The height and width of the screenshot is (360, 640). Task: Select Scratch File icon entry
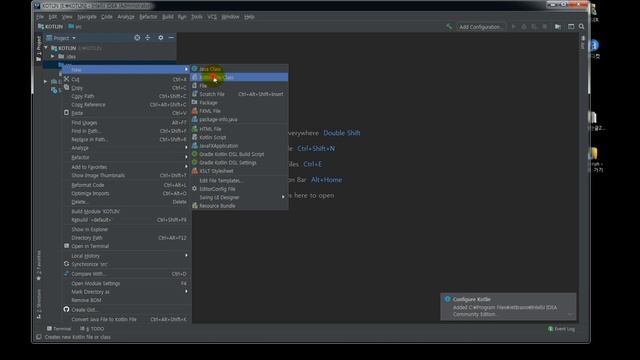(x=195, y=94)
